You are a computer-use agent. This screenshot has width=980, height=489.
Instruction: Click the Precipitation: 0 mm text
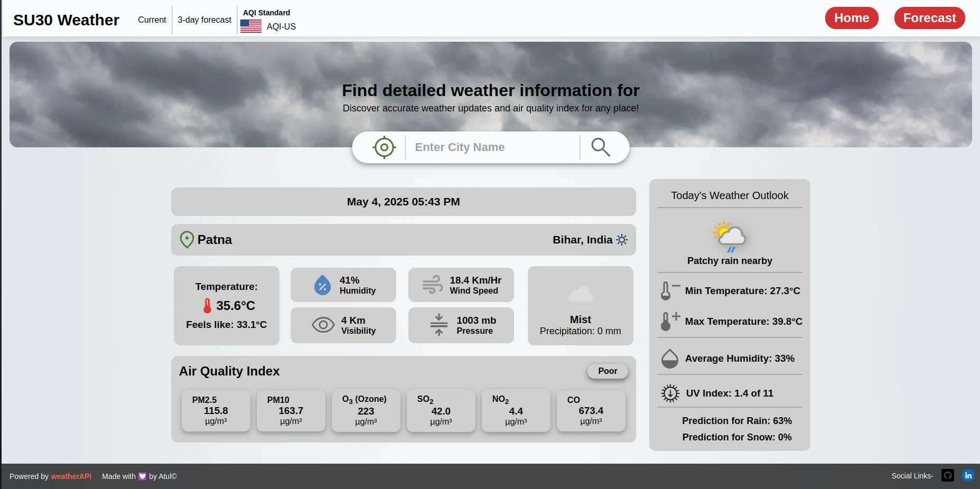581,331
